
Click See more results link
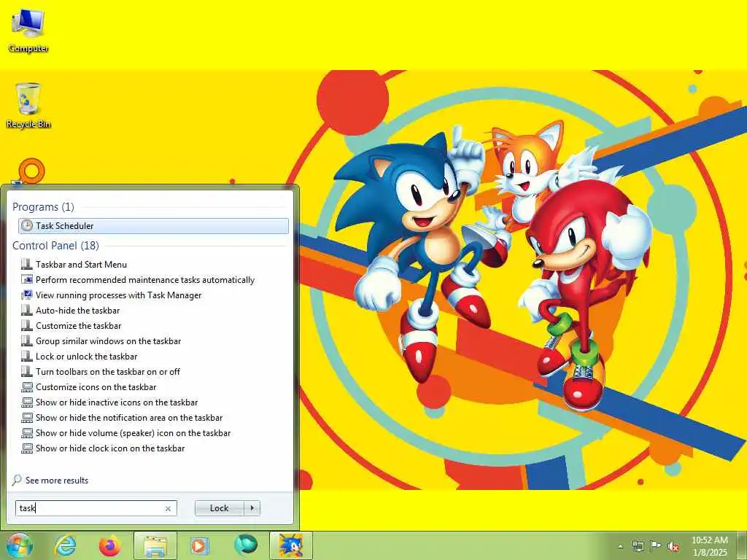coord(57,480)
